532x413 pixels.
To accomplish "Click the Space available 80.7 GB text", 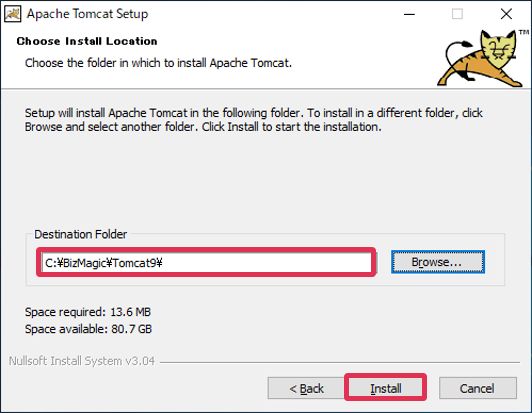I will [88, 329].
